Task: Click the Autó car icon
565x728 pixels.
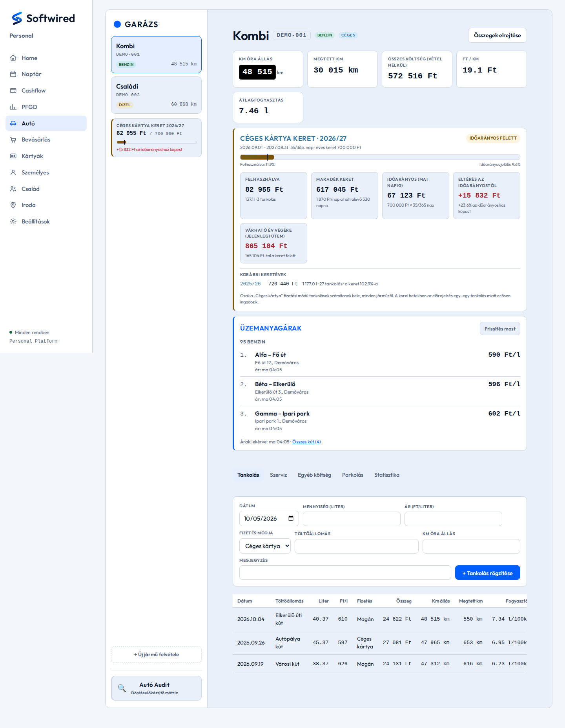Action: point(13,123)
